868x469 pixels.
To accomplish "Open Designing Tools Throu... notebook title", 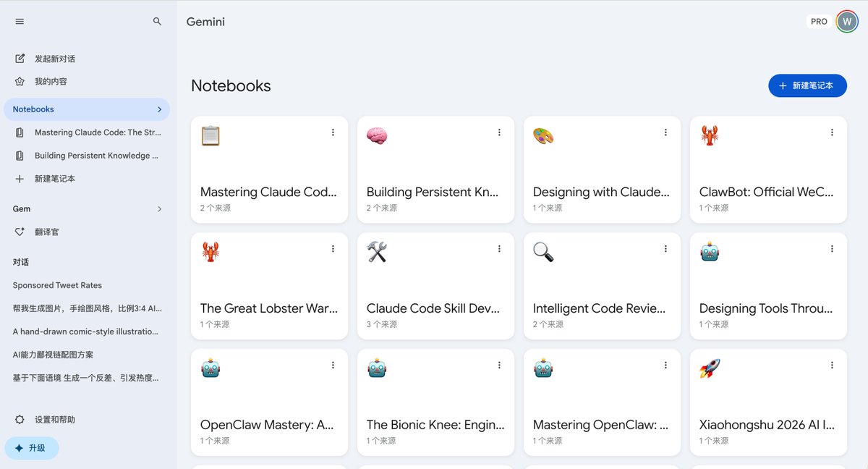I will [x=767, y=308].
